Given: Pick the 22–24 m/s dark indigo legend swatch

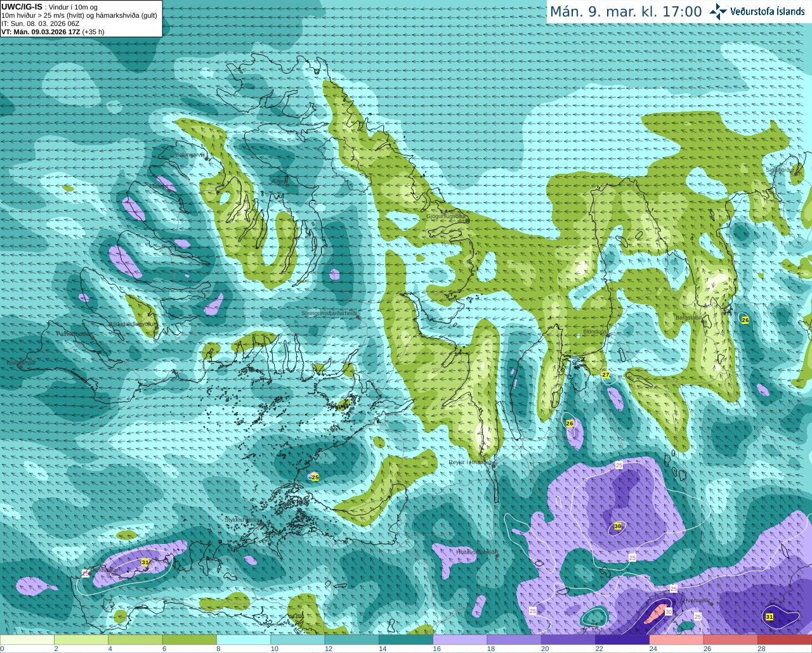Looking at the screenshot, I should point(622,640).
